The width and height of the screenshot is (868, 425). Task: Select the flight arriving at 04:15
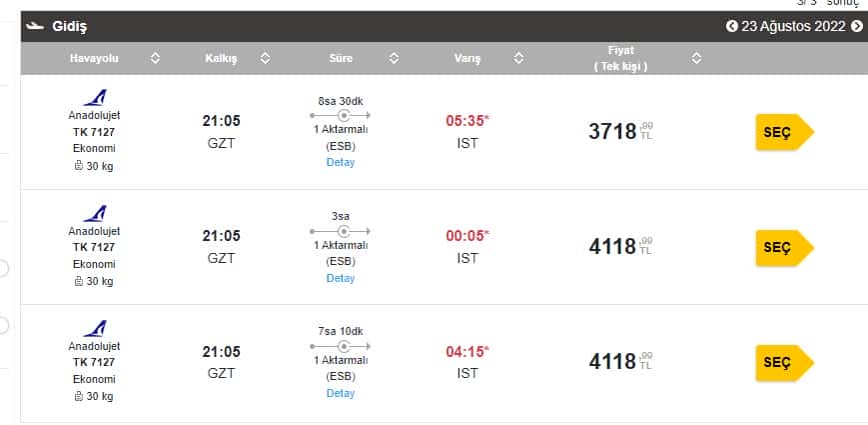[784, 362]
